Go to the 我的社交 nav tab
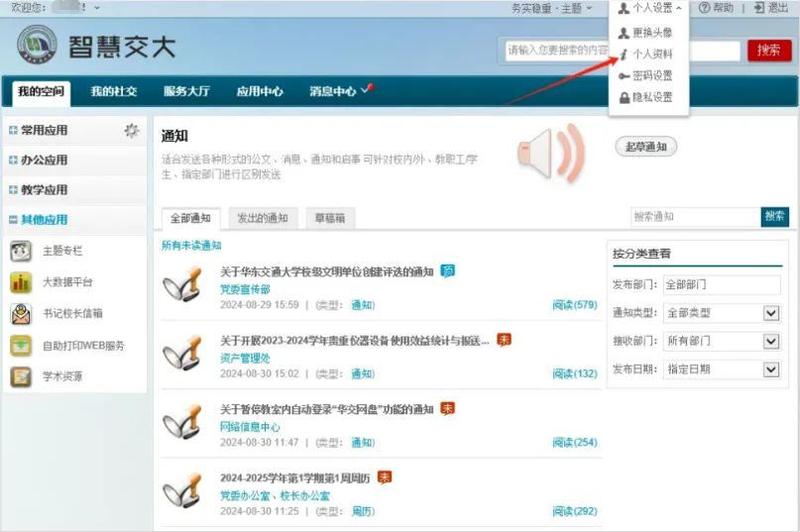800x532 pixels. pos(114,92)
